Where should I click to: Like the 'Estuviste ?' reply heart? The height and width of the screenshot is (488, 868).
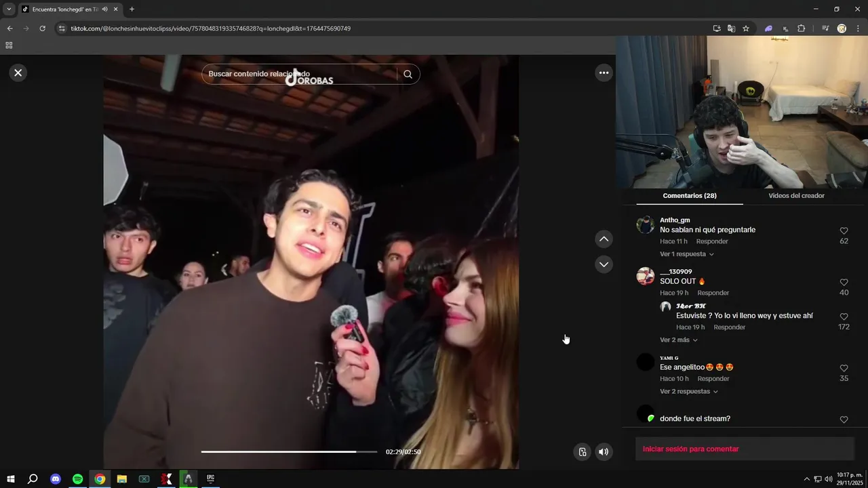(x=844, y=317)
